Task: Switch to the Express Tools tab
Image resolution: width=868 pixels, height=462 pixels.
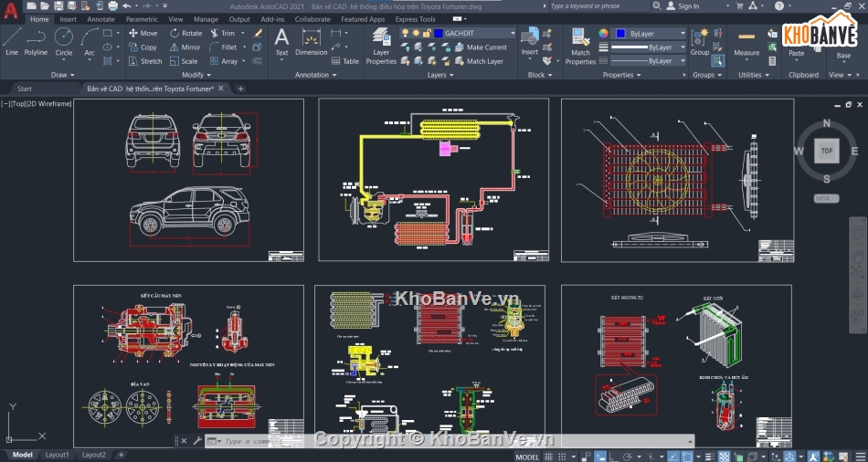Action: pos(415,19)
